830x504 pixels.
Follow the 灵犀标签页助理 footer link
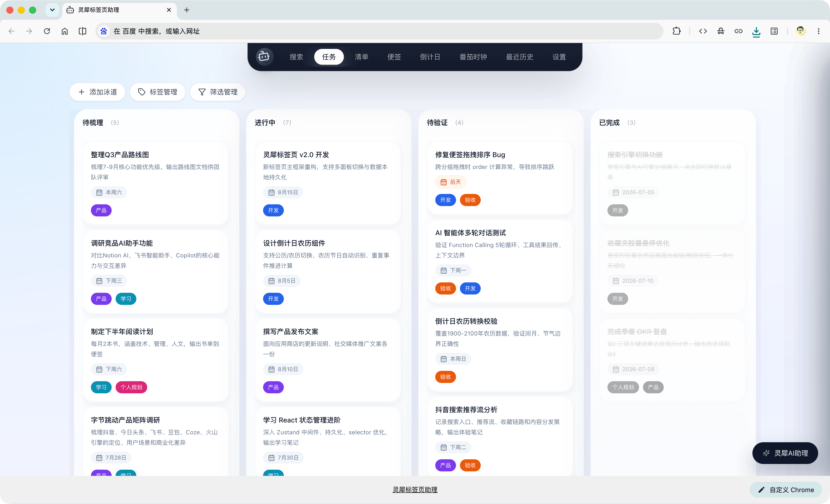click(415, 490)
